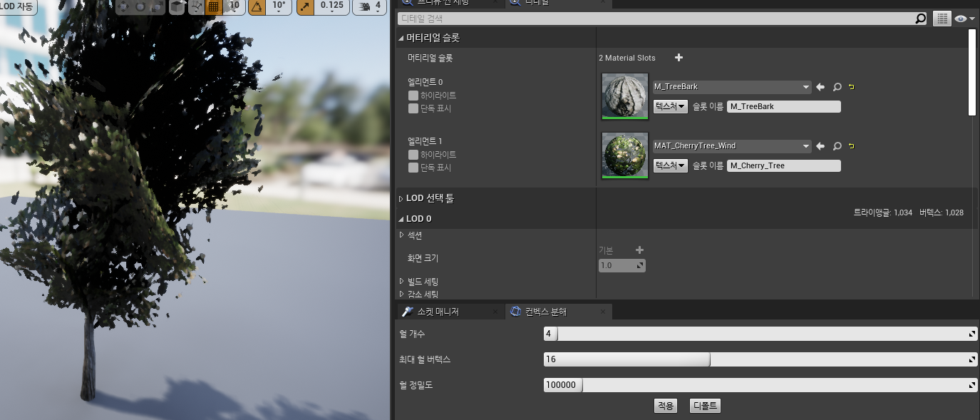Collapse the LOD 0 section
Image resolution: width=980 pixels, height=420 pixels.
pos(401,219)
